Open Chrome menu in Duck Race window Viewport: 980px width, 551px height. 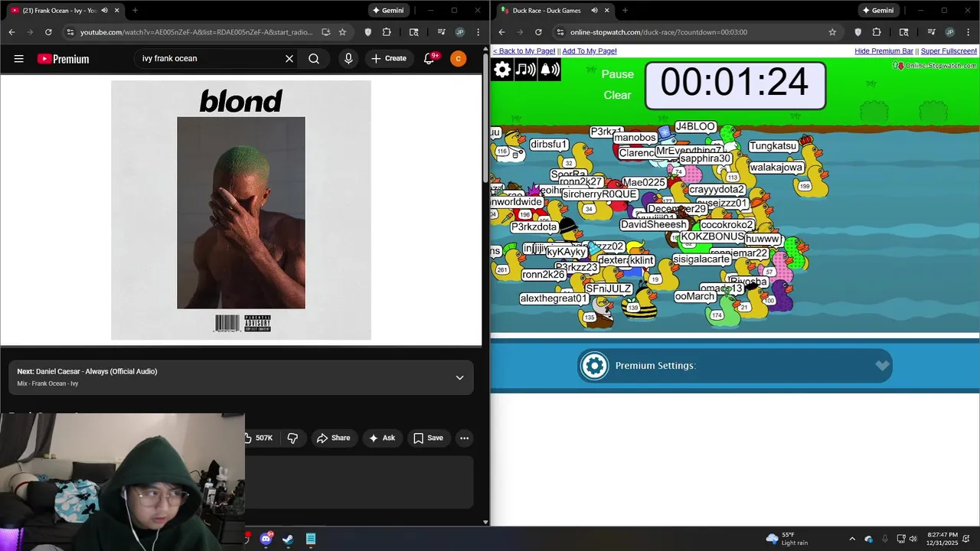968,32
